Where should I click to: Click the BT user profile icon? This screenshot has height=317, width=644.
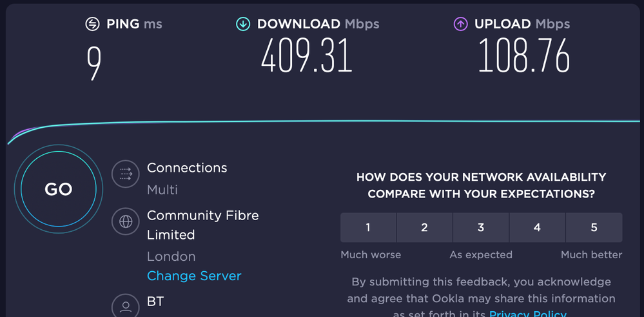(x=126, y=306)
